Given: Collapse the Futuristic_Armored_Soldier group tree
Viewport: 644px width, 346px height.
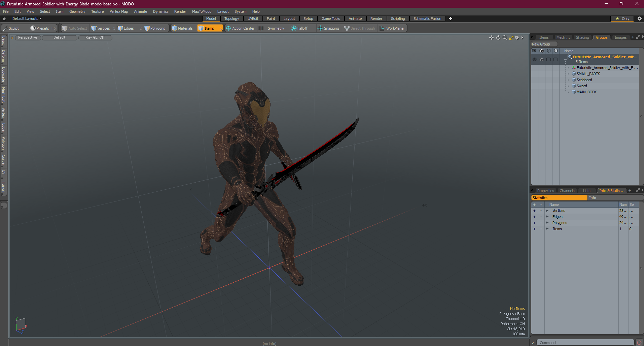Looking at the screenshot, I should pos(565,60).
